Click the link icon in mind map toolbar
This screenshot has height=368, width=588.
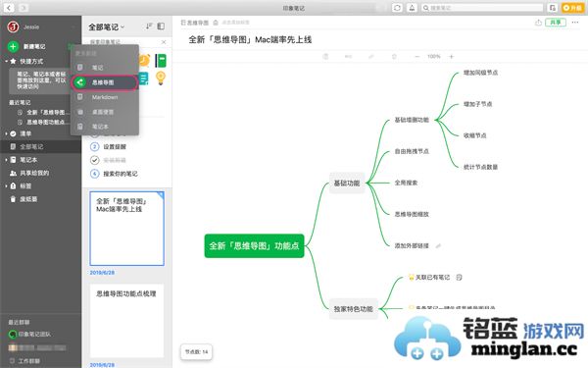coord(371,56)
